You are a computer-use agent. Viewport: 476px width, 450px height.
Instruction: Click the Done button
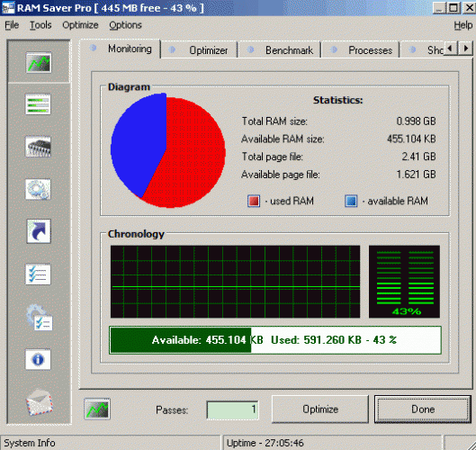click(423, 409)
